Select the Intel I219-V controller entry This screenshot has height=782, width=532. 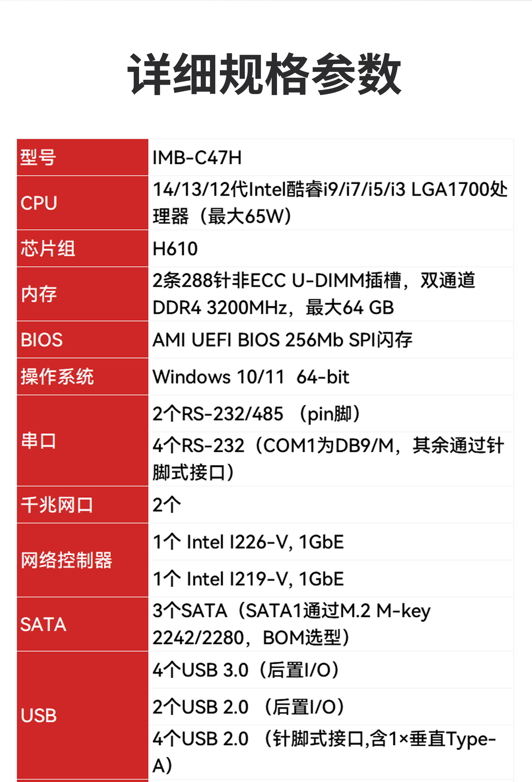tap(248, 579)
